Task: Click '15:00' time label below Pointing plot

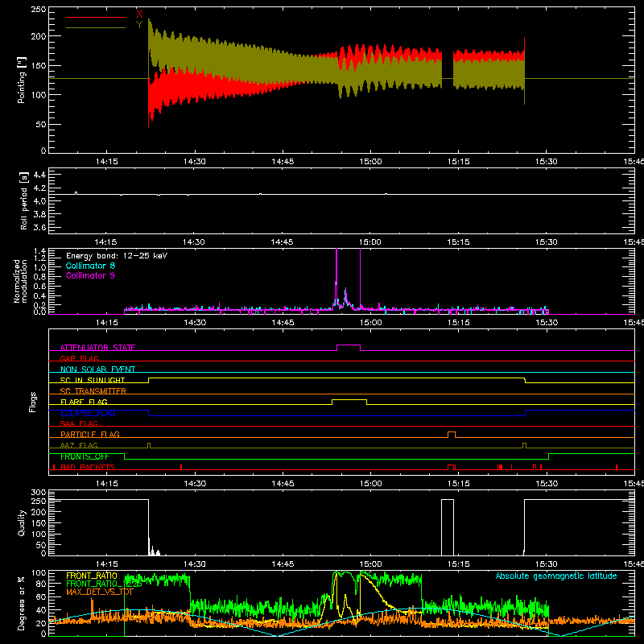Action: click(x=370, y=162)
